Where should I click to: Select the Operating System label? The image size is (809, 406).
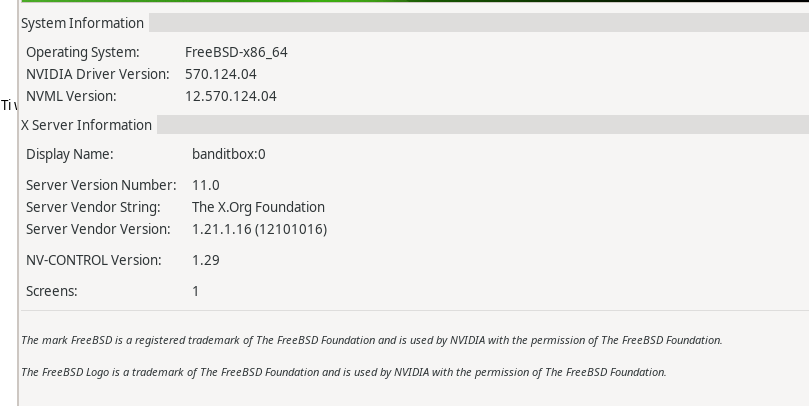pyautogui.click(x=83, y=52)
